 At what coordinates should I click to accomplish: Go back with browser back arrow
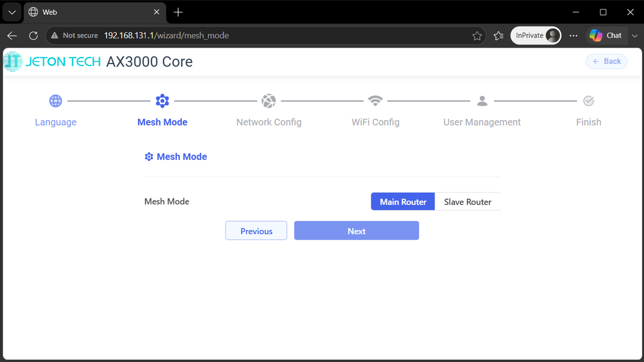[x=12, y=36]
